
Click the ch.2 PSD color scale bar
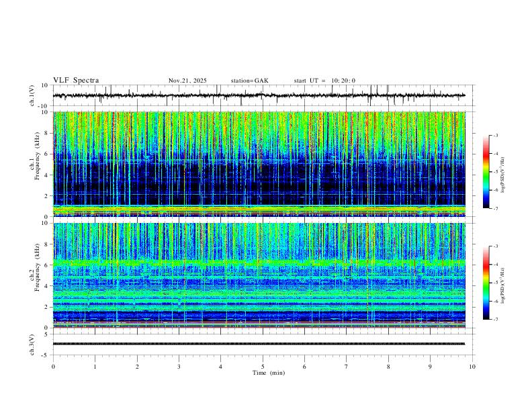[x=486, y=283]
